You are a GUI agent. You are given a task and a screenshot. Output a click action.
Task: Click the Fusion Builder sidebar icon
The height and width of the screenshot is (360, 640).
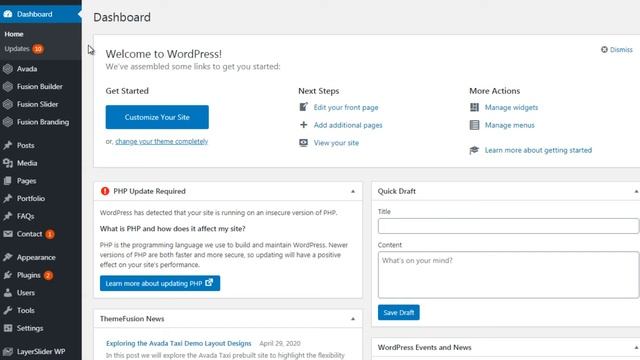[x=8, y=87]
